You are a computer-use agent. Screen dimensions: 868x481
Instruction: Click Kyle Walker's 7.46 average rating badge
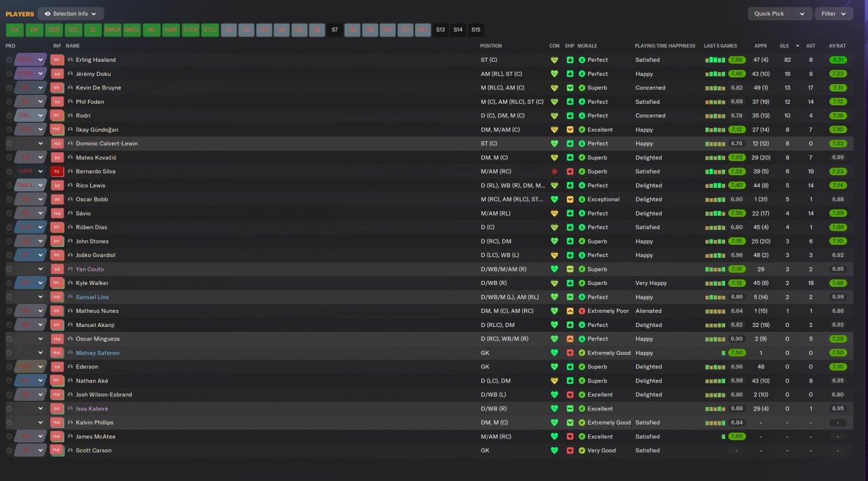(x=838, y=283)
